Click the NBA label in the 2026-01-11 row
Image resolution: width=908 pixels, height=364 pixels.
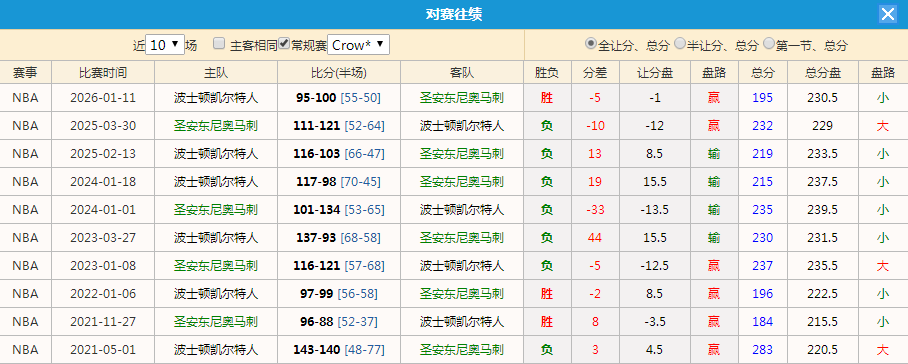[25, 98]
